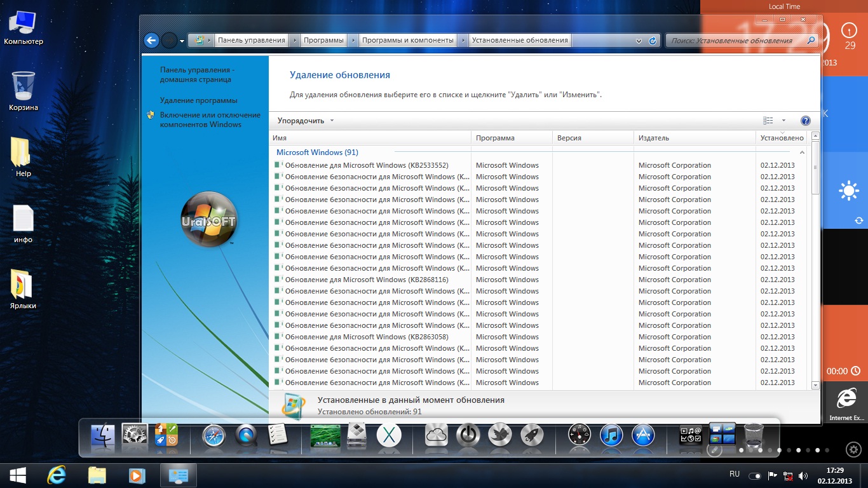Click the 'RU' language indicator
This screenshot has height=488, width=868.
[735, 474]
